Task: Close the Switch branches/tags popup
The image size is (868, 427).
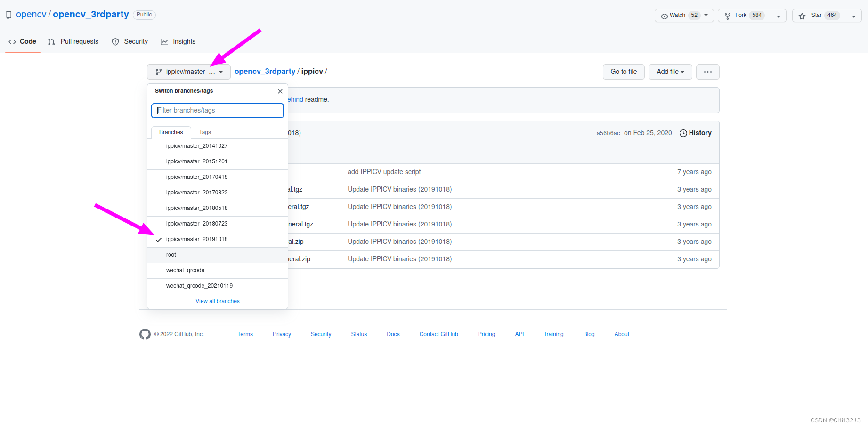Action: pos(280,91)
